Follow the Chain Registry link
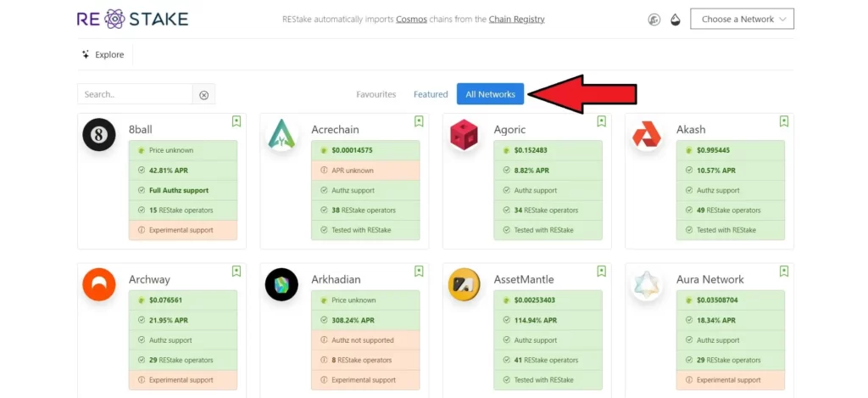The image size is (868, 398). click(516, 19)
